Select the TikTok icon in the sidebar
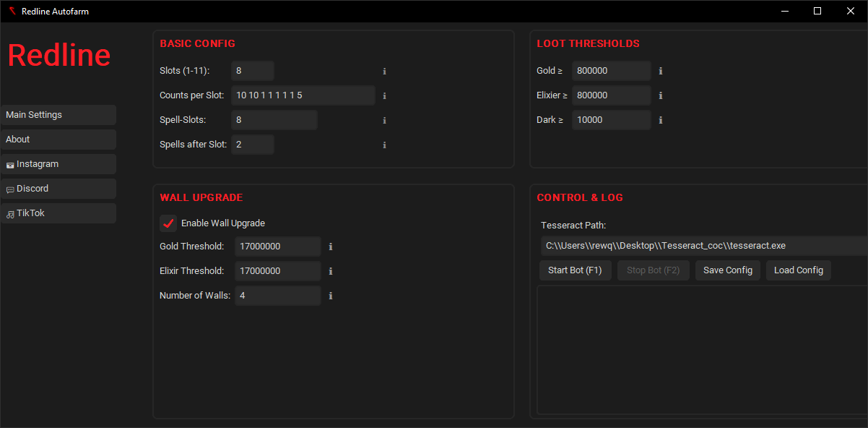Viewport: 868px width, 428px height. click(9, 213)
